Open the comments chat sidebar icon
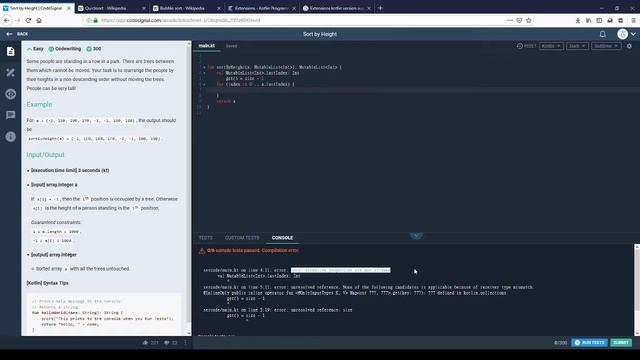 11,115
